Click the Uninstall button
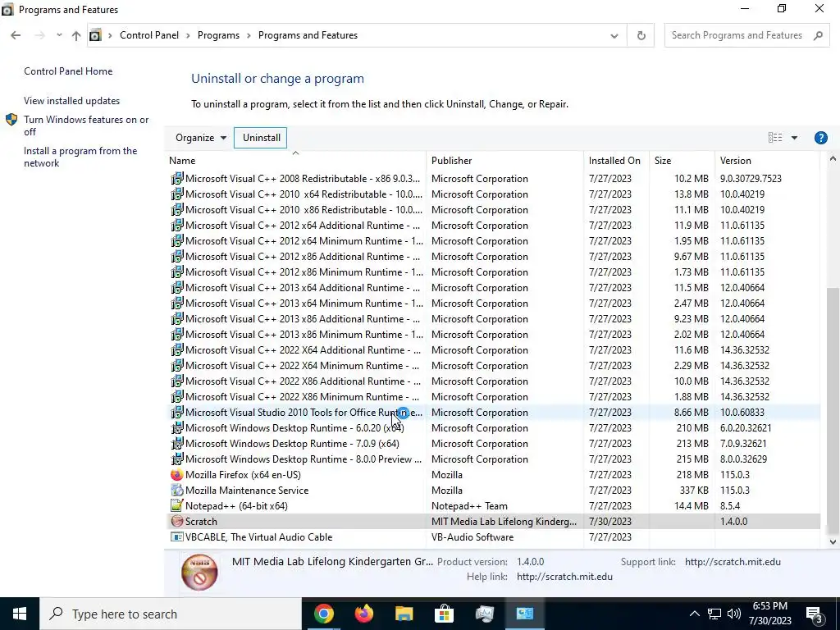This screenshot has width=840, height=630. 261,138
